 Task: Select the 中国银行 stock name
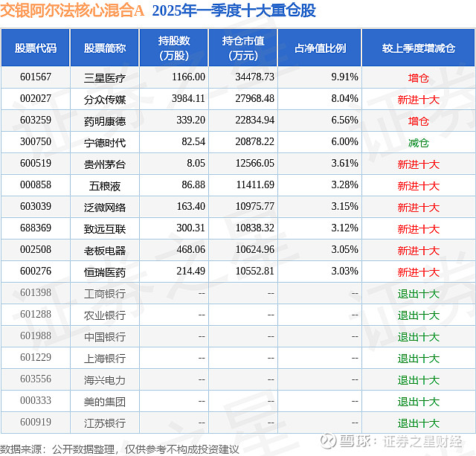[x=105, y=337]
